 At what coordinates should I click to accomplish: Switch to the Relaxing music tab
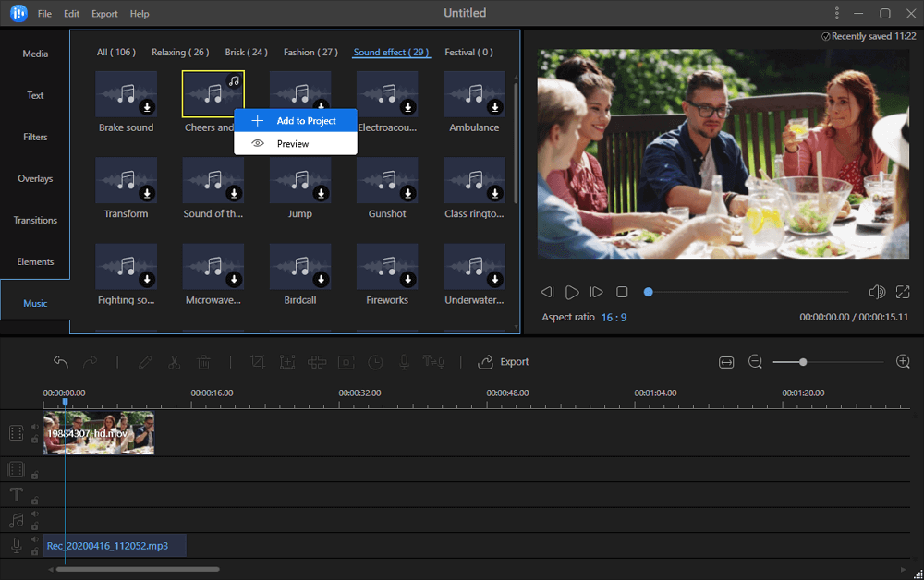pyautogui.click(x=181, y=53)
